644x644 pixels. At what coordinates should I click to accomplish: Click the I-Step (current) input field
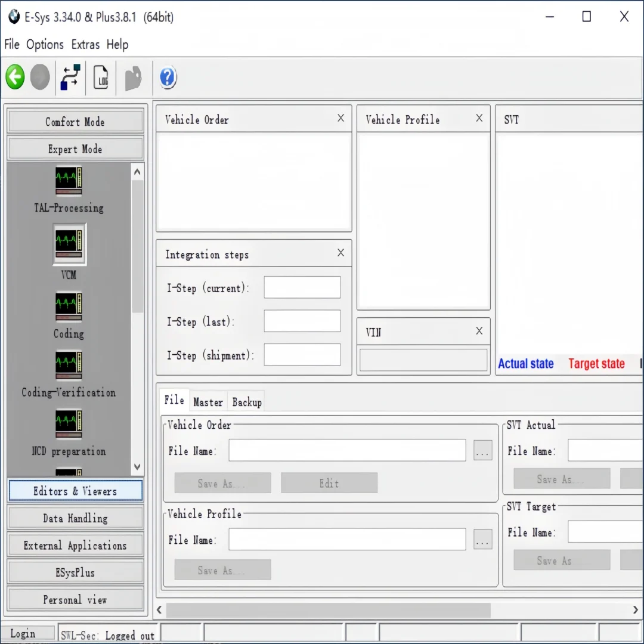click(302, 287)
